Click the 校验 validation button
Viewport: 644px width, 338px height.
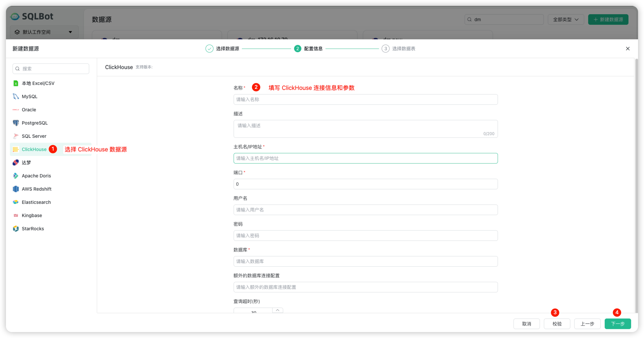coord(557,324)
